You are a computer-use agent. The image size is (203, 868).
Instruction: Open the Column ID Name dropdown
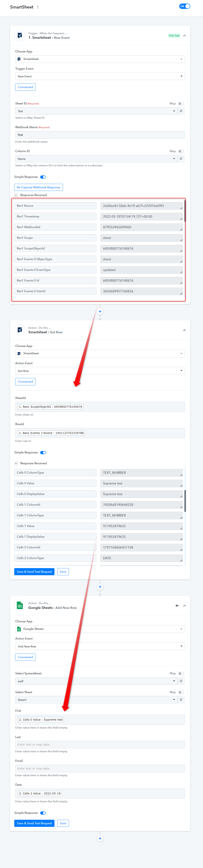pyautogui.click(x=96, y=159)
